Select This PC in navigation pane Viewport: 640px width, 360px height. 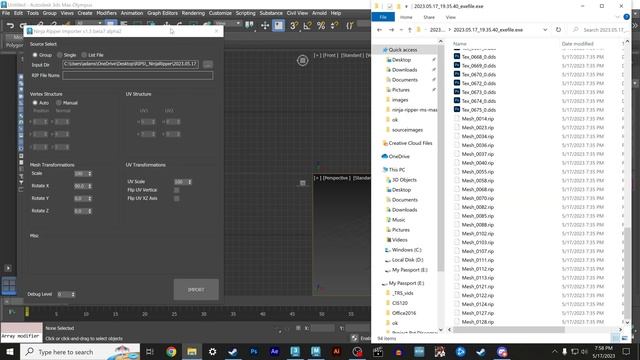tap(396, 170)
